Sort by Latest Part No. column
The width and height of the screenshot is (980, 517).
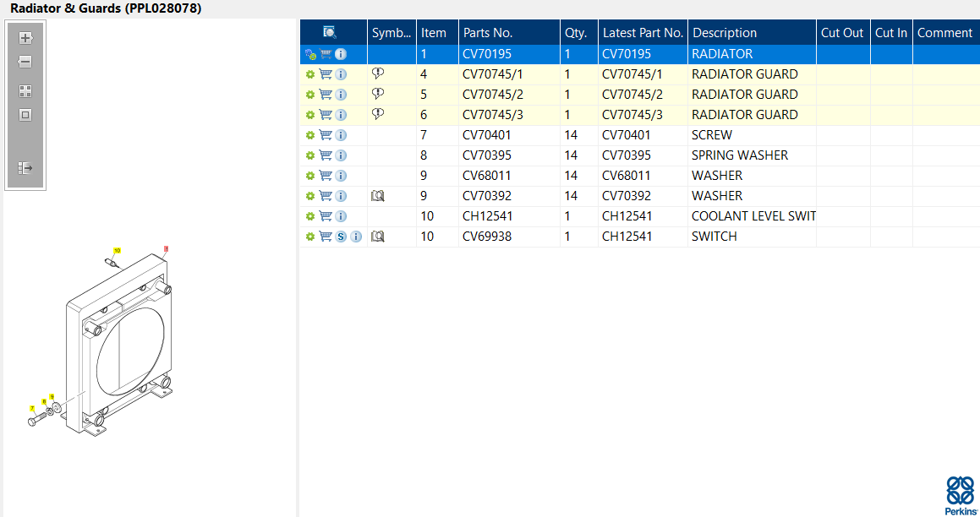tap(643, 32)
